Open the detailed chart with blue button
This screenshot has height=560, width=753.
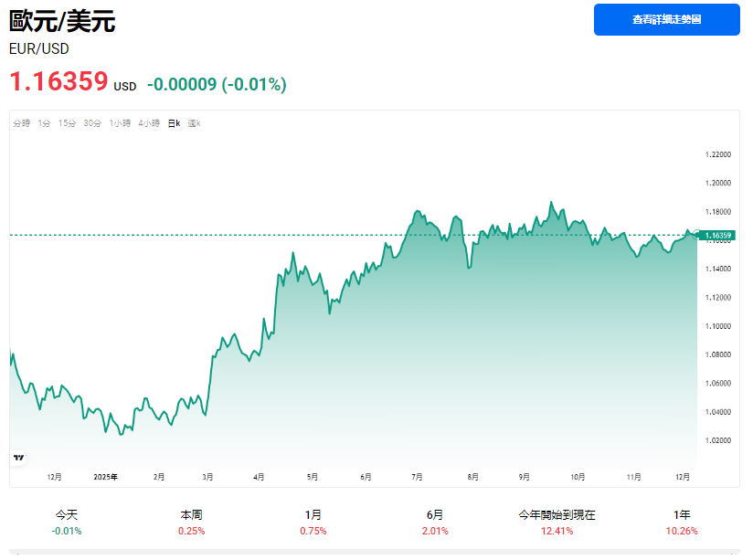666,20
